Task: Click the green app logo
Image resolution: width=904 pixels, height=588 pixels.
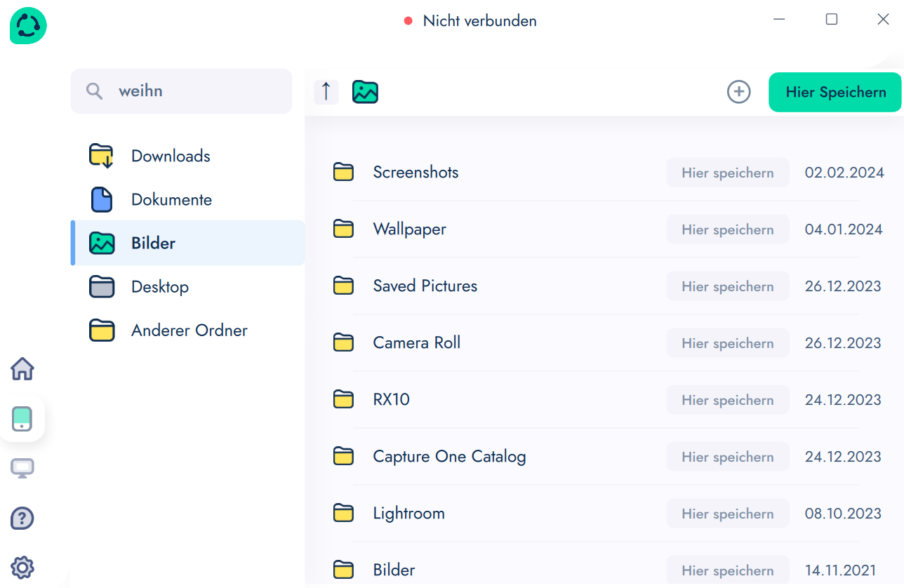Action: pyautogui.click(x=28, y=26)
